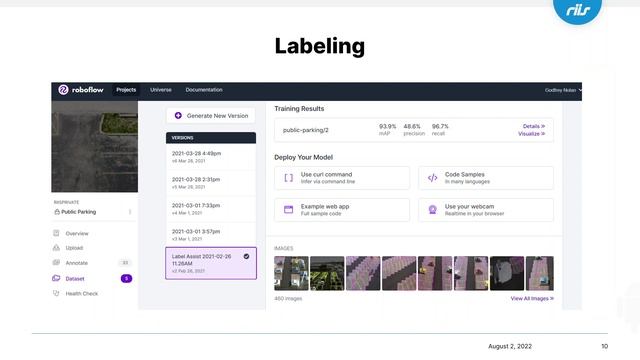Select the Label Assist 2021-02-26 version
Image resolution: width=640 pixels, height=360 pixels.
click(211, 263)
